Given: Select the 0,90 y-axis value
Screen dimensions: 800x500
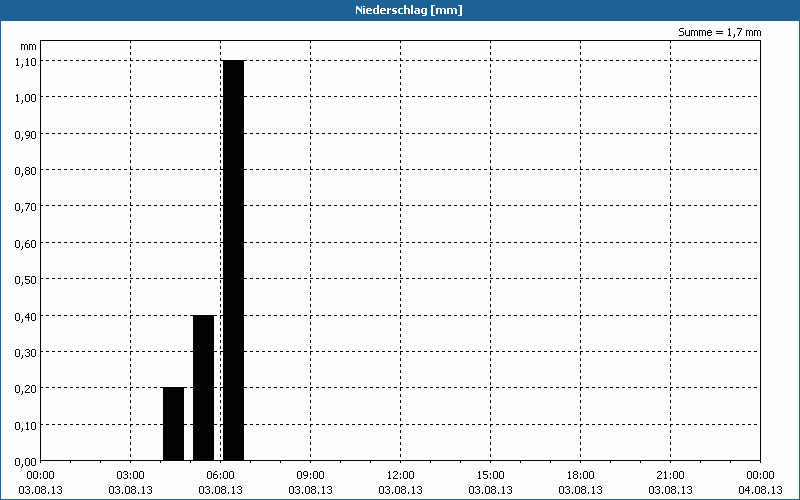Looking at the screenshot, I should click(26, 134).
